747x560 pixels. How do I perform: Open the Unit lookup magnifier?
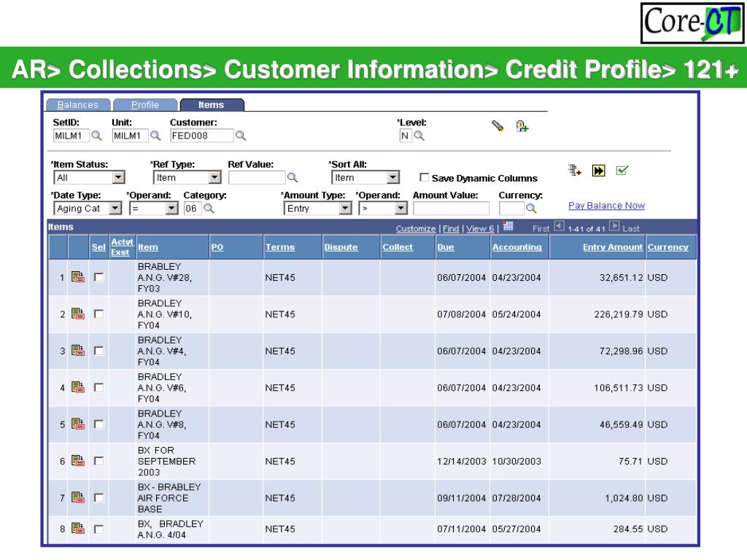tap(155, 136)
